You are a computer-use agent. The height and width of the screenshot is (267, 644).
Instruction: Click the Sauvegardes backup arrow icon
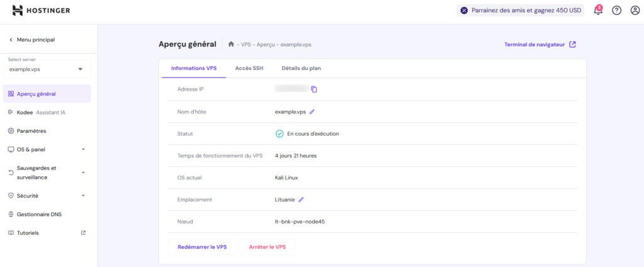pyautogui.click(x=11, y=173)
